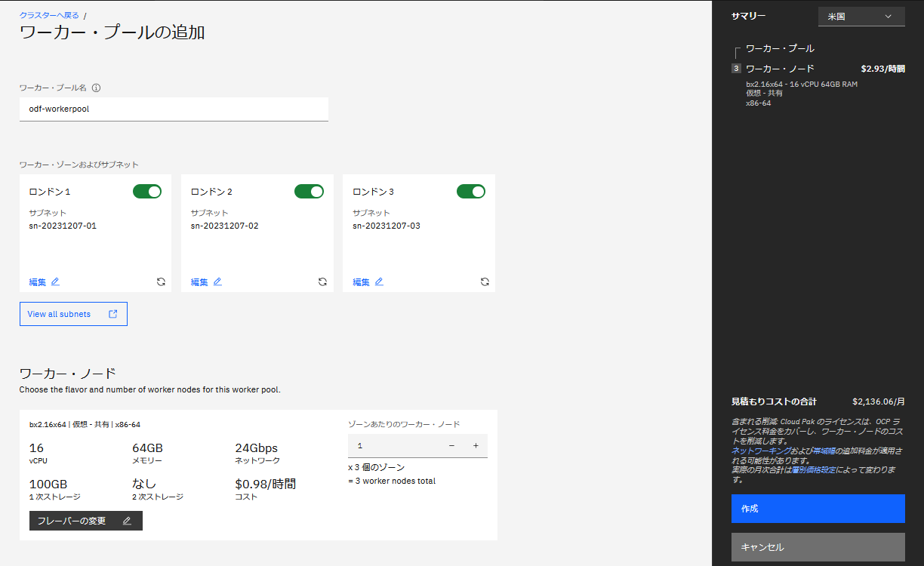This screenshot has height=566, width=924.
Task: Refresh subnets on ロンドン 3 card
Action: 485,281
